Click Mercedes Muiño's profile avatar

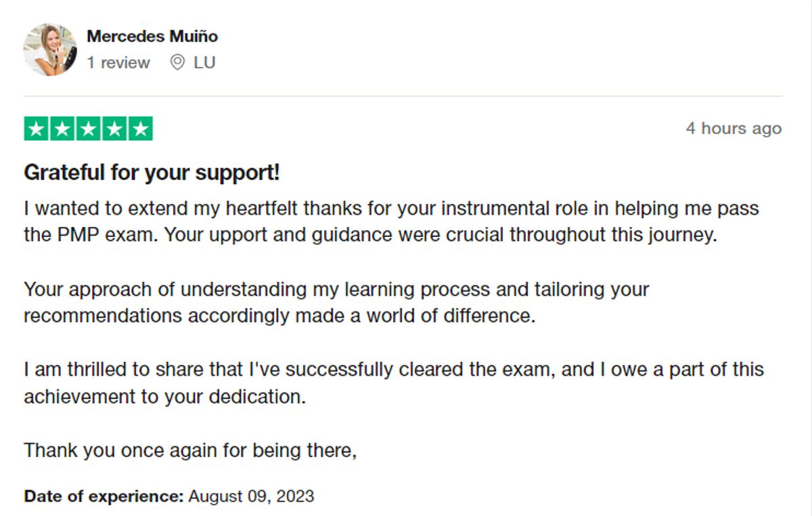point(50,49)
